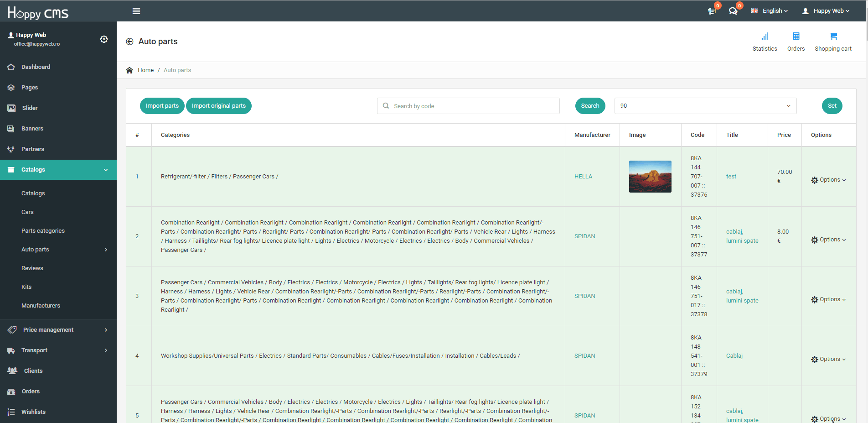Open notifications messages icon in top bar
Viewport: 868px width, 423px height.
pyautogui.click(x=712, y=11)
